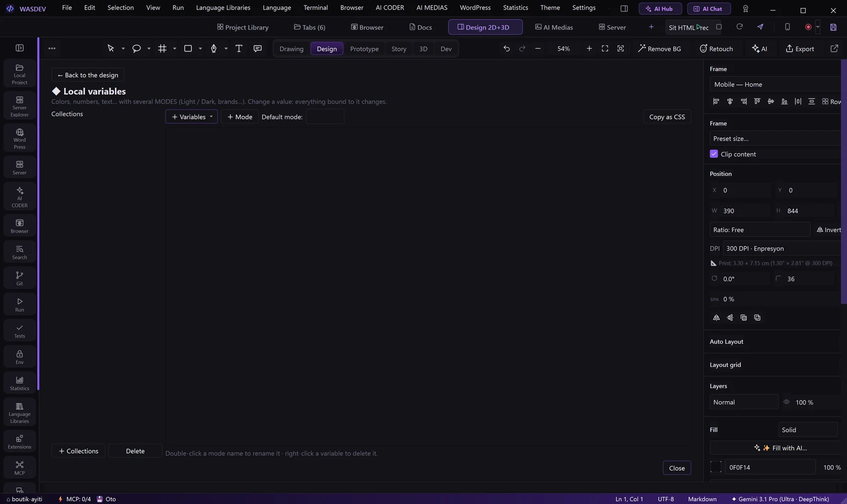
Task: Open the Solid fill type dropdown
Action: click(808, 430)
